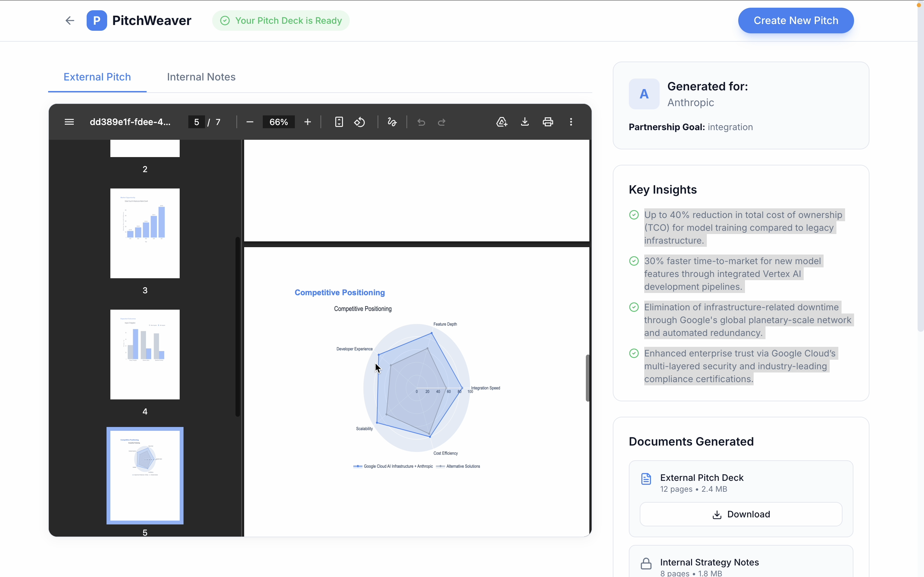The image size is (924, 577).
Task: Zoom out using the minus icon
Action: click(250, 122)
